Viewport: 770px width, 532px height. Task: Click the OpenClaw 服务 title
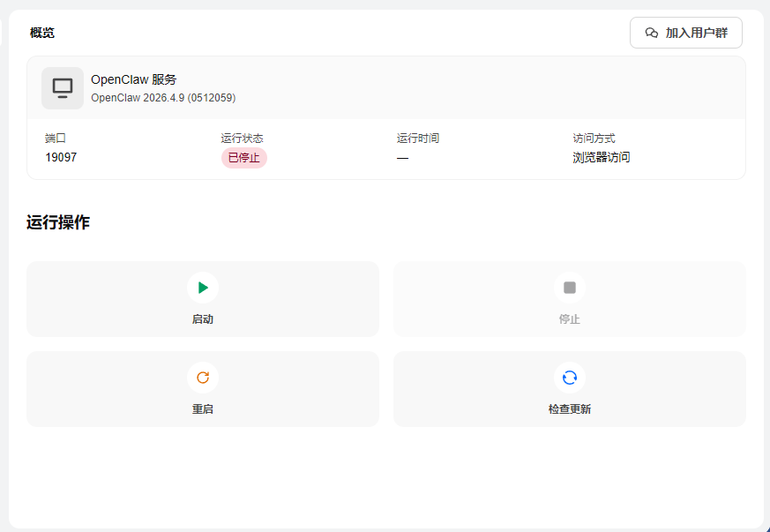(x=133, y=79)
